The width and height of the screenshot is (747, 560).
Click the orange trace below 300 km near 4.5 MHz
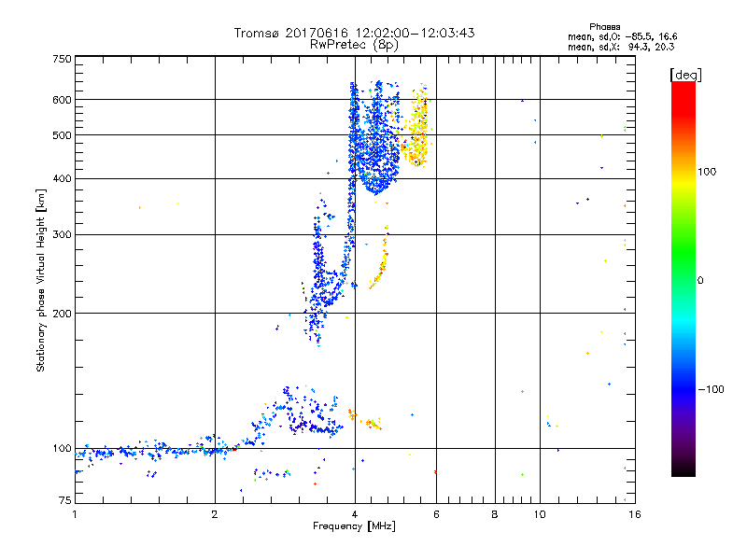point(380,258)
